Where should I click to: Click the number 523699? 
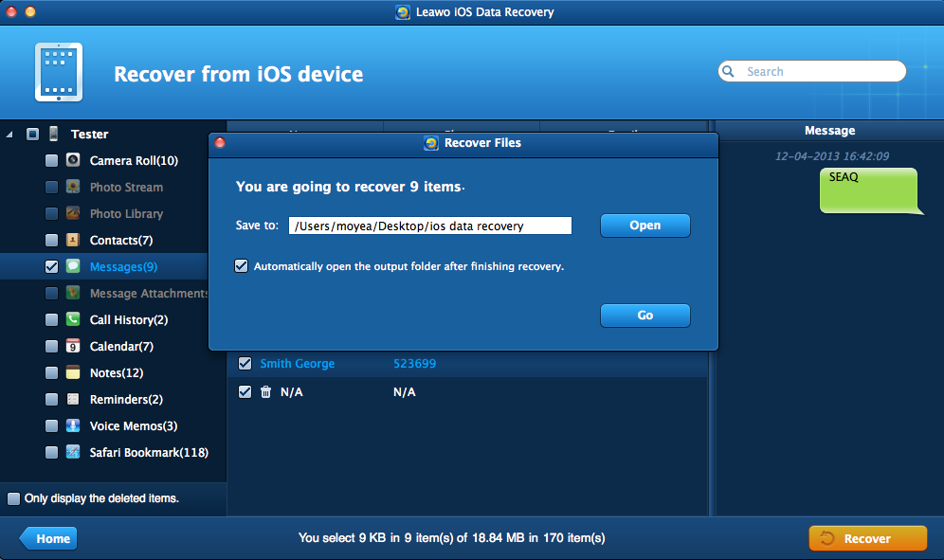415,364
